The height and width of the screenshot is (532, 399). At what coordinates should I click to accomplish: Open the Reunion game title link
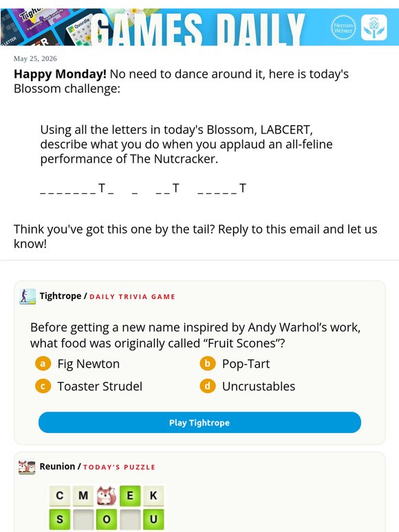coord(57,467)
